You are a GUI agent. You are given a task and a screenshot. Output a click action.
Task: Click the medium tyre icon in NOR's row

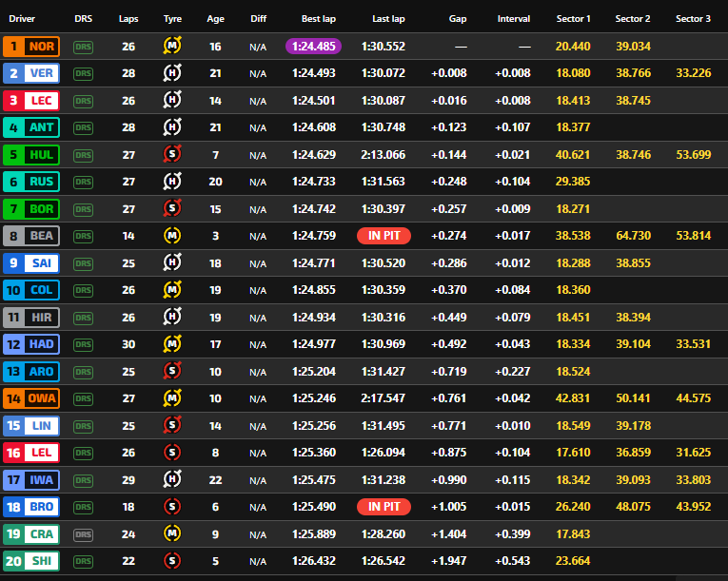point(172,47)
